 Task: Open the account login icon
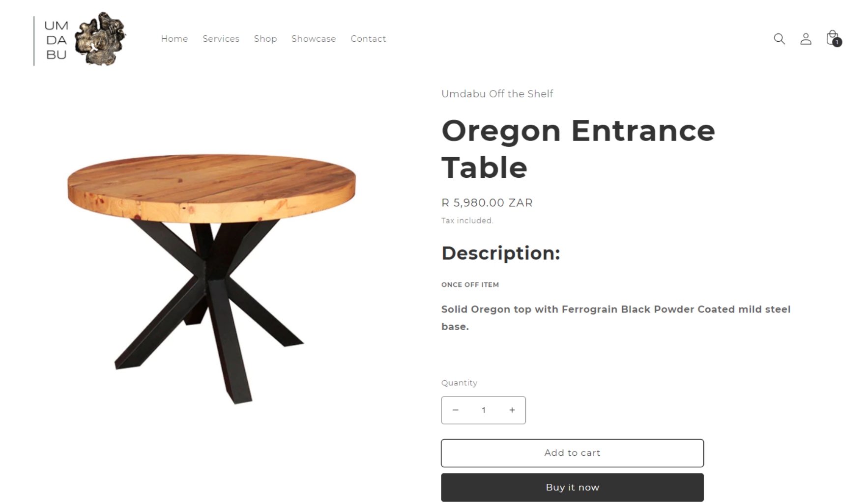(806, 39)
